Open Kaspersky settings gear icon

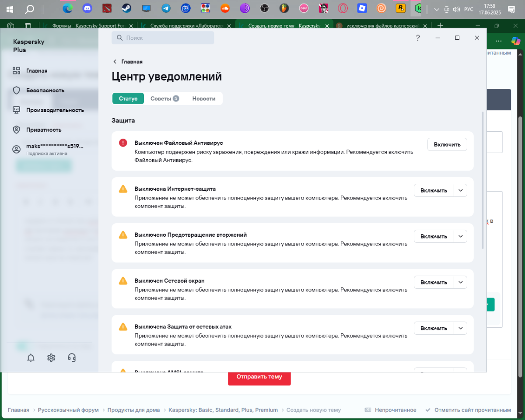[x=51, y=358]
